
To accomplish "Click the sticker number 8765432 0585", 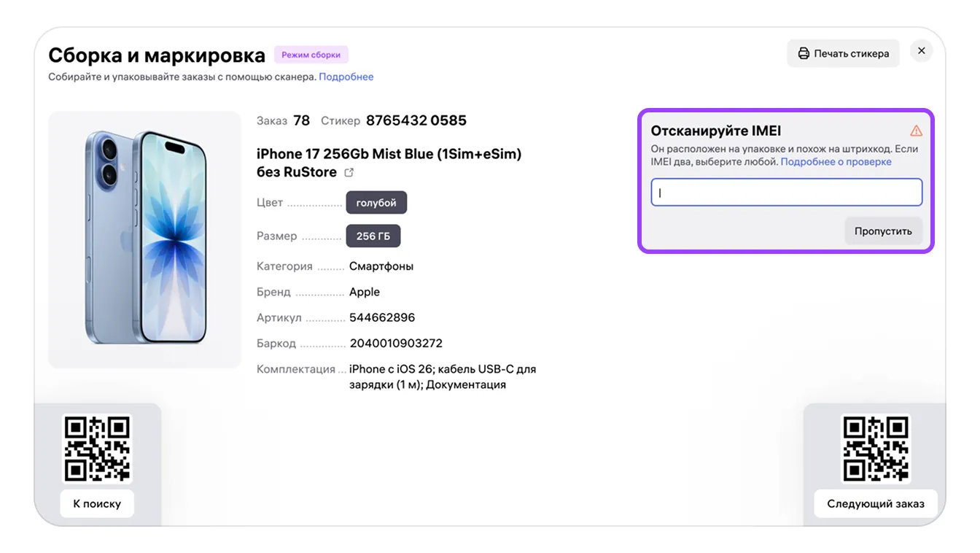I will (416, 120).
